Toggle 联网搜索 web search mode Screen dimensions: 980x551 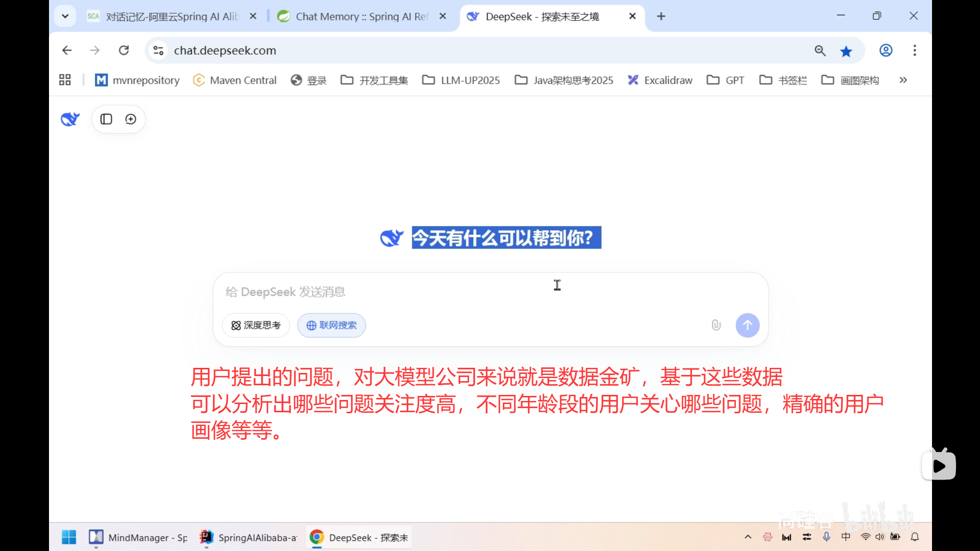331,325
